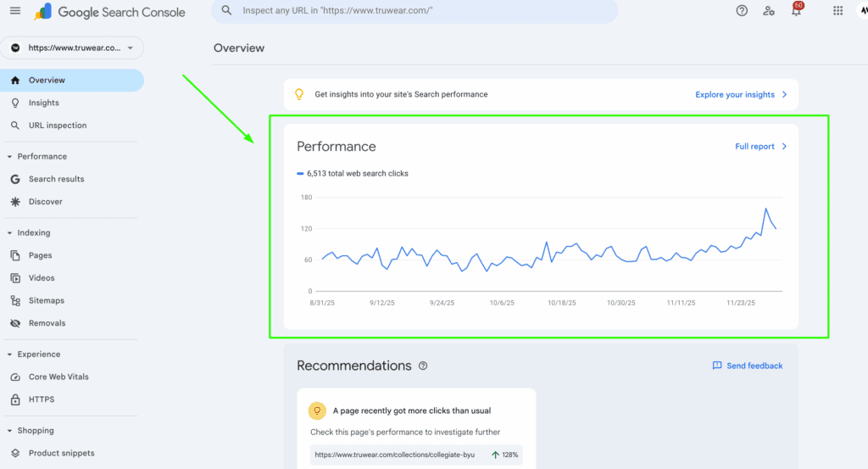Open the users and permissions icon

click(768, 11)
